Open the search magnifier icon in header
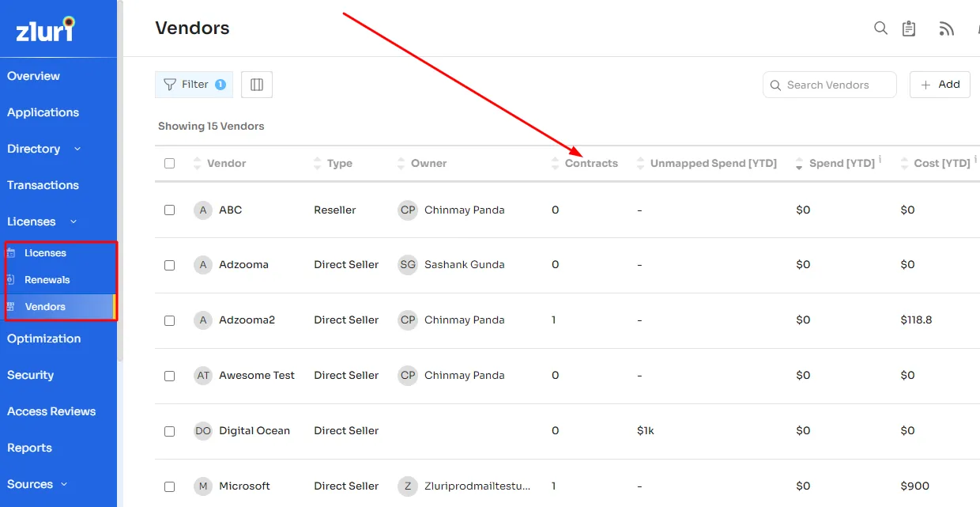The height and width of the screenshot is (507, 980). (x=880, y=28)
